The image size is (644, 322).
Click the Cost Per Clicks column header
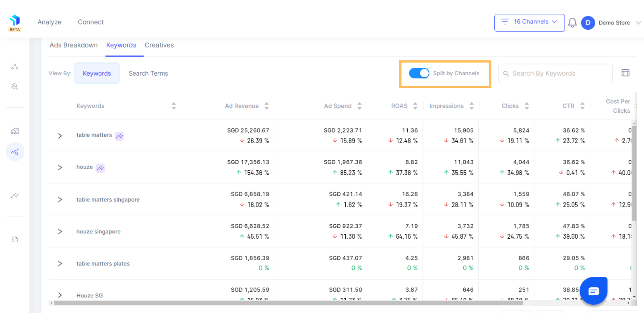click(x=618, y=106)
